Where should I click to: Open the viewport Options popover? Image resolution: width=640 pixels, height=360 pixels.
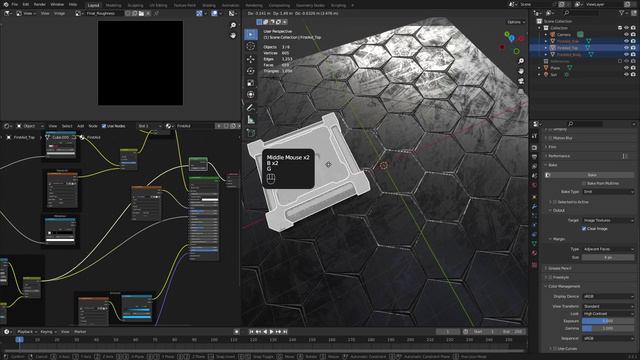click(516, 22)
